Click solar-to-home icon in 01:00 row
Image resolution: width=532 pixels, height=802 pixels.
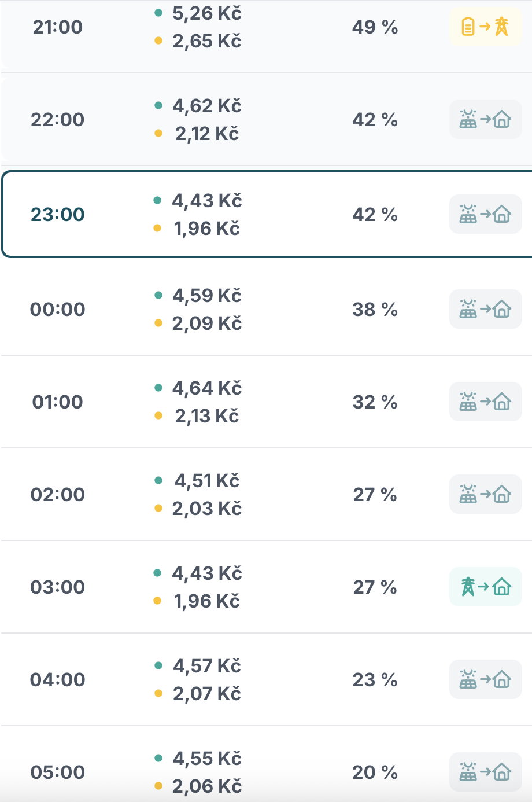(x=486, y=402)
